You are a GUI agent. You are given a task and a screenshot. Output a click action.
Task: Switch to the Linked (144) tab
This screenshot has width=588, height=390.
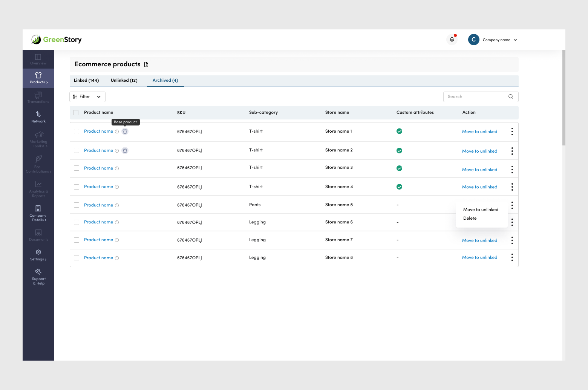click(x=86, y=80)
